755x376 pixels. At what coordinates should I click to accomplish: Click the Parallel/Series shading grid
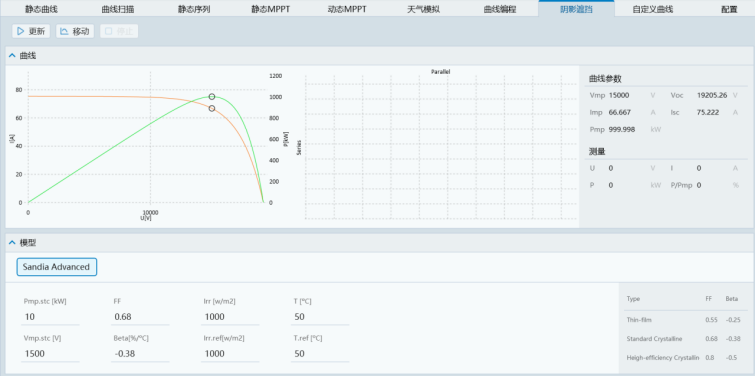441,146
